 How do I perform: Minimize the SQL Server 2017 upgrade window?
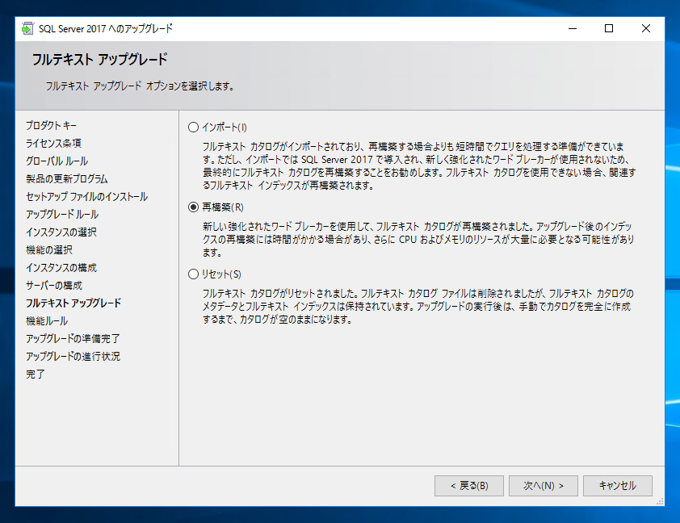572,29
